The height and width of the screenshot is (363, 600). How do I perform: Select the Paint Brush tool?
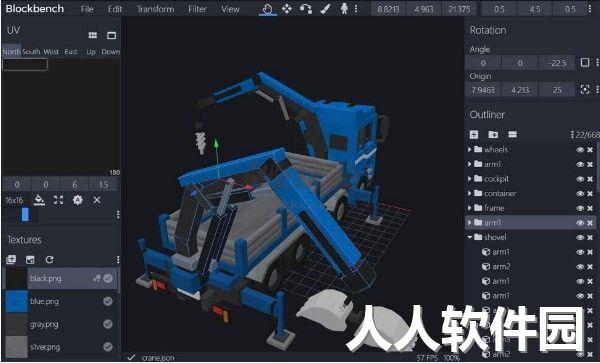point(325,9)
